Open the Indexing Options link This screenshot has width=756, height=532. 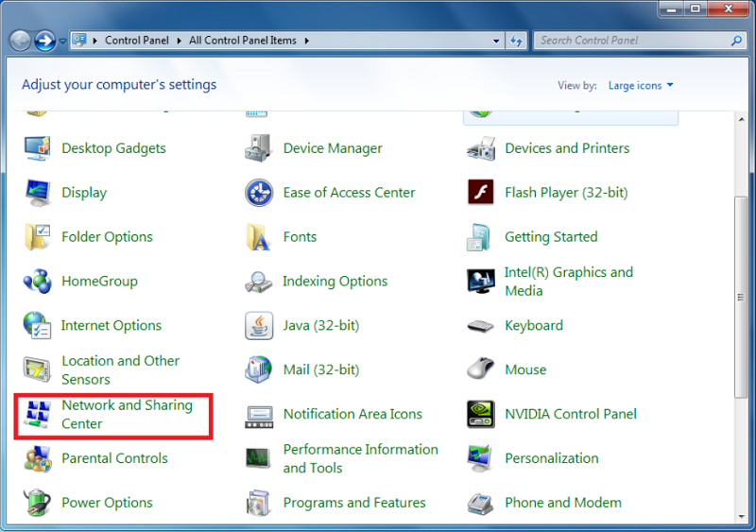335,282
